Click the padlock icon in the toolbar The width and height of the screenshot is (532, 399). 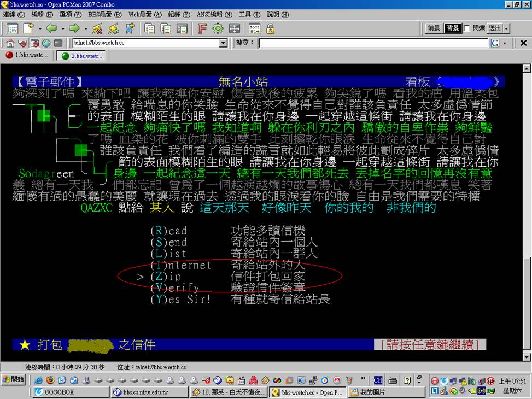click(x=270, y=28)
